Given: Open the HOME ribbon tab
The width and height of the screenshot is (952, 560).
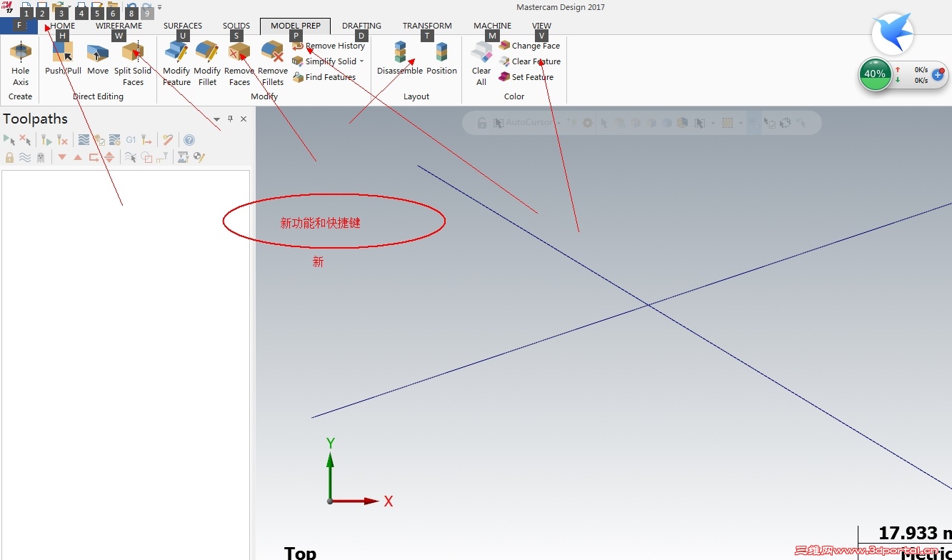Looking at the screenshot, I should click(x=62, y=26).
